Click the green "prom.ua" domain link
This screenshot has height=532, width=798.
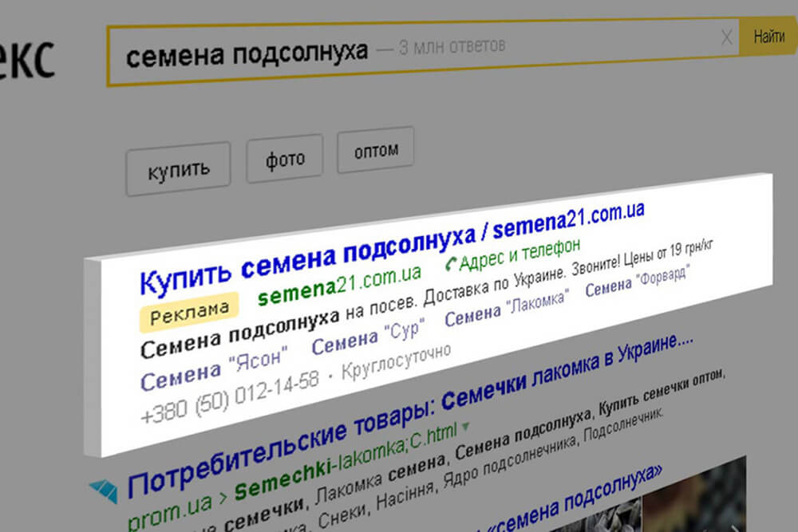click(x=169, y=511)
